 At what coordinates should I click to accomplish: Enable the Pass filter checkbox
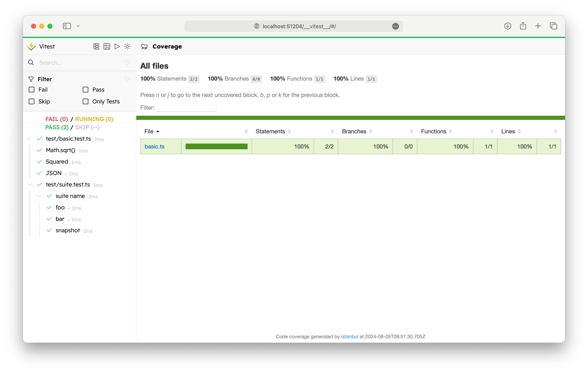(85, 90)
